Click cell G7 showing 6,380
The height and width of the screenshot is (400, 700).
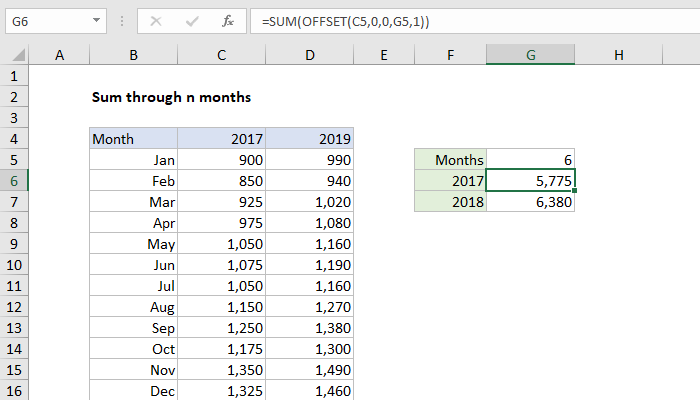[x=531, y=202]
